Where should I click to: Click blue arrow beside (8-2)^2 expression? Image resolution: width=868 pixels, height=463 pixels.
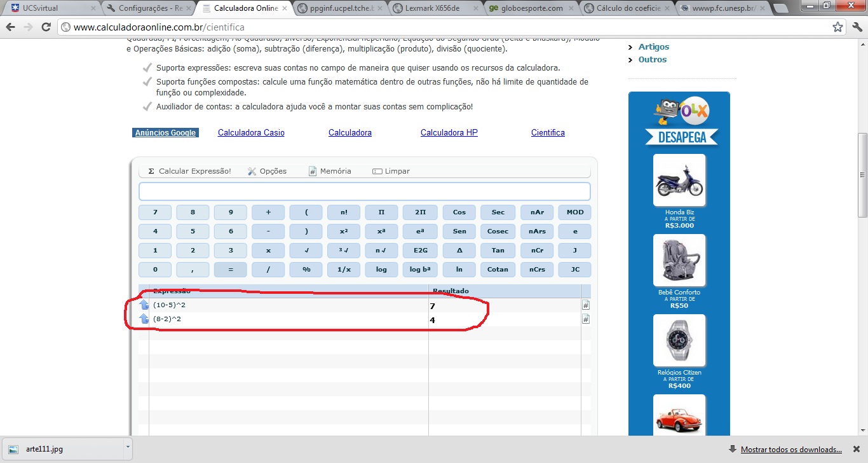coord(144,319)
